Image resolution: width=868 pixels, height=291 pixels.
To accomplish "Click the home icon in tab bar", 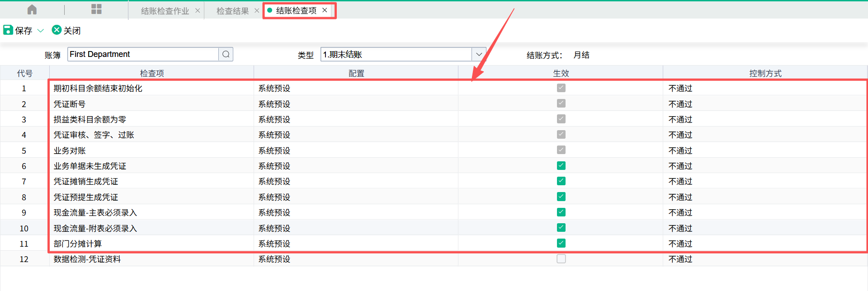I will coord(32,9).
